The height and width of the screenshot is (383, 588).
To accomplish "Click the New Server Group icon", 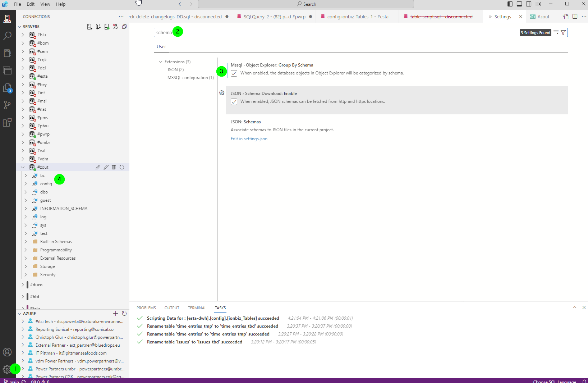I will tap(98, 27).
